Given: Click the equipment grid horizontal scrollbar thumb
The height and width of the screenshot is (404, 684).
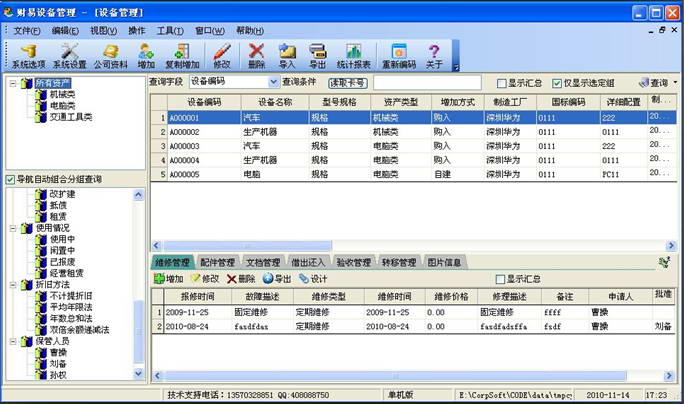Looking at the screenshot, I should coord(247,246).
